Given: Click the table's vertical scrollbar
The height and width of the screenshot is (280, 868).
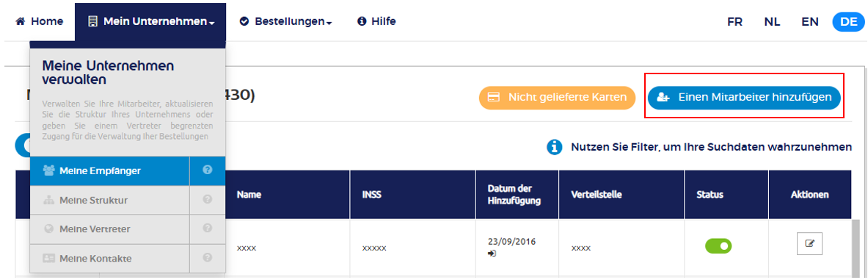Looking at the screenshot, I should pyautogui.click(x=856, y=247).
